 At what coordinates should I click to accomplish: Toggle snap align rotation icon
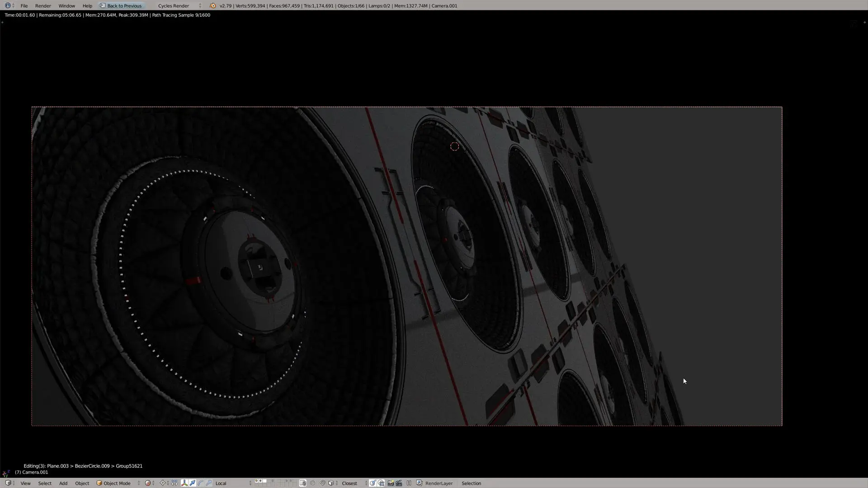(x=373, y=483)
